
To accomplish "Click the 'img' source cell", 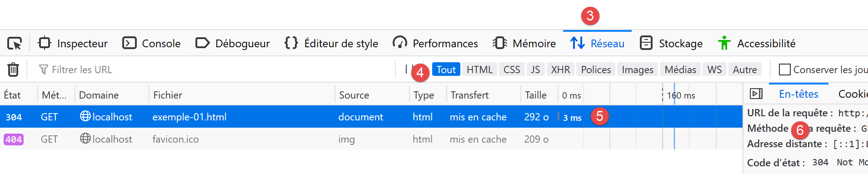I will [346, 139].
